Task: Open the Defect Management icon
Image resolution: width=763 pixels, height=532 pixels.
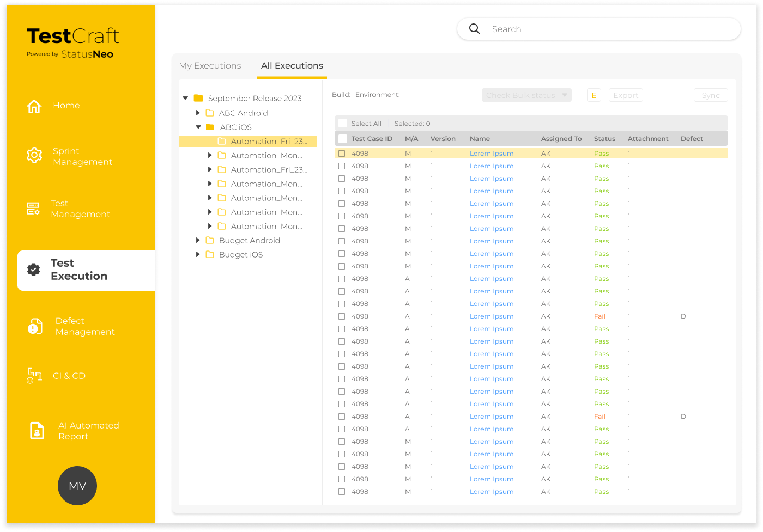Action: [x=35, y=326]
